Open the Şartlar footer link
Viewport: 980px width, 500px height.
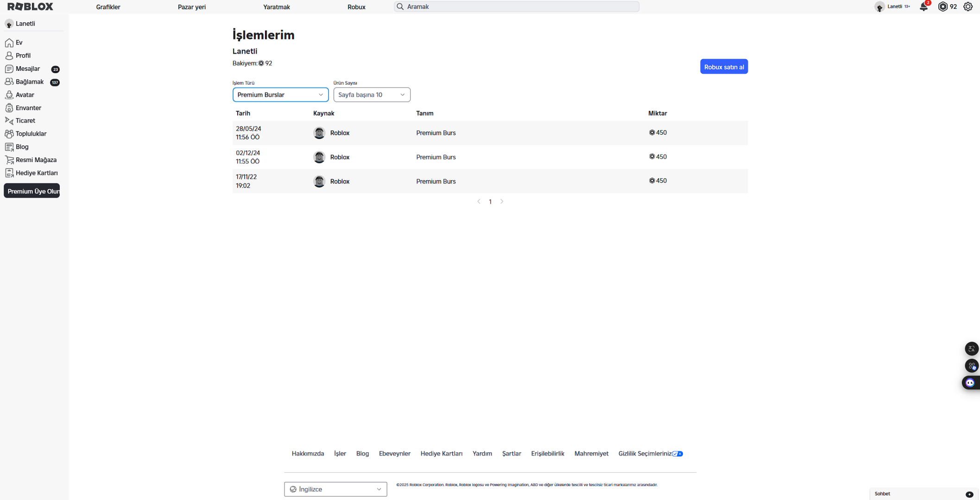point(512,454)
